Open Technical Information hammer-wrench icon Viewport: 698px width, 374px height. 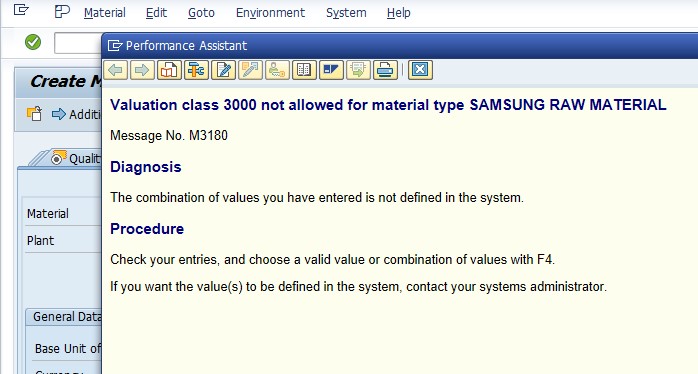tap(196, 70)
